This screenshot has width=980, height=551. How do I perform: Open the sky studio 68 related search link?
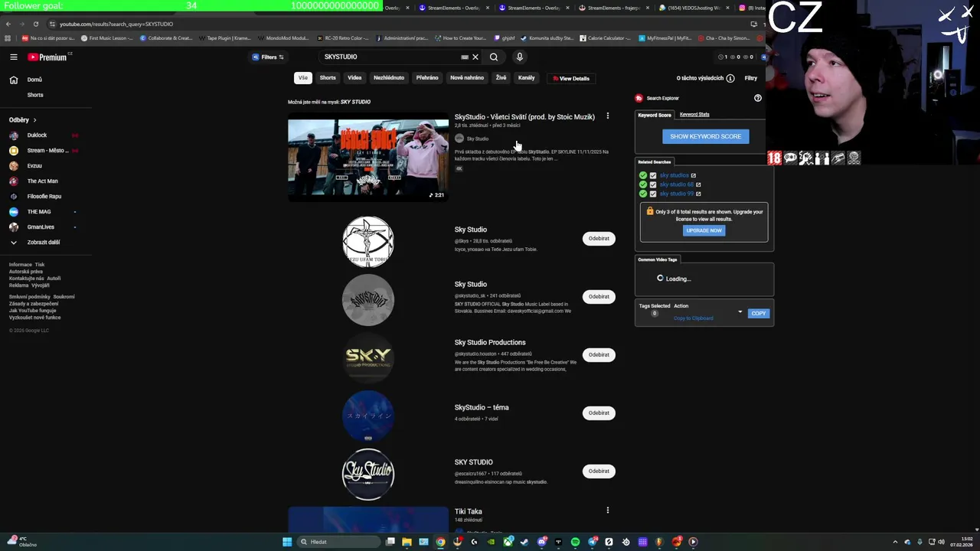(x=676, y=184)
